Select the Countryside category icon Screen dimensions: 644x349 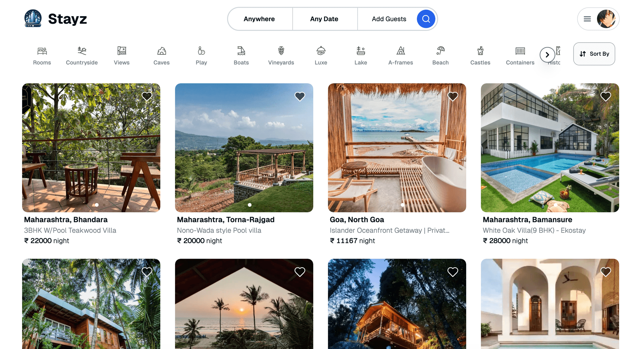[82, 51]
